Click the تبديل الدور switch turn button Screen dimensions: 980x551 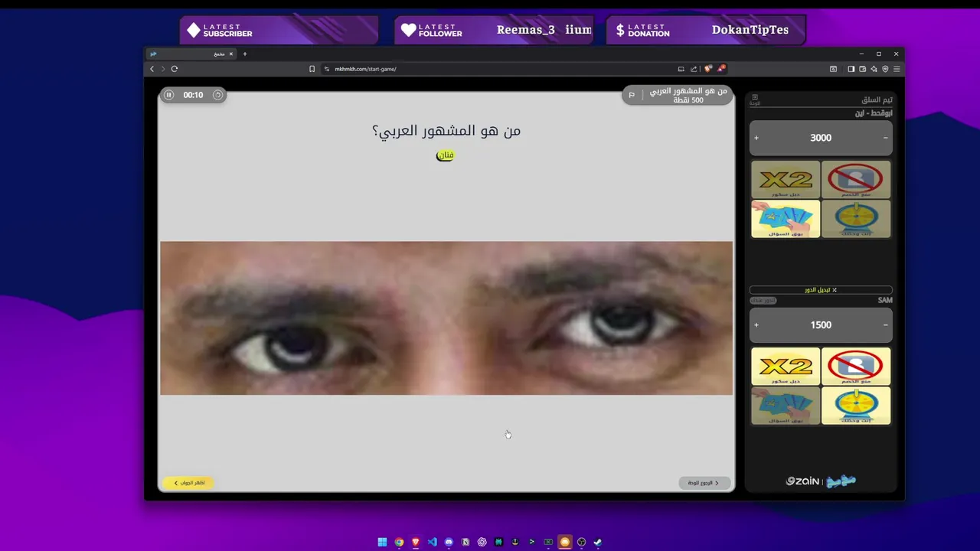click(x=821, y=290)
